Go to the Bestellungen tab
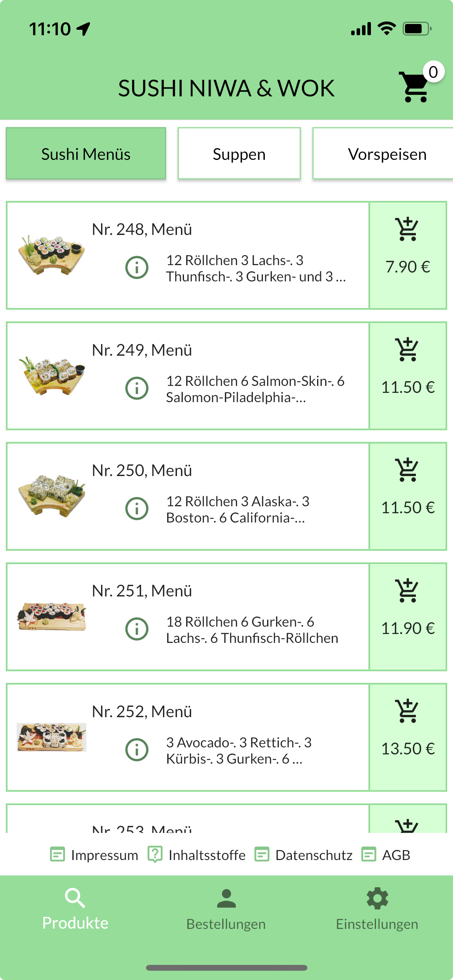This screenshot has height=980, width=453. point(226,909)
